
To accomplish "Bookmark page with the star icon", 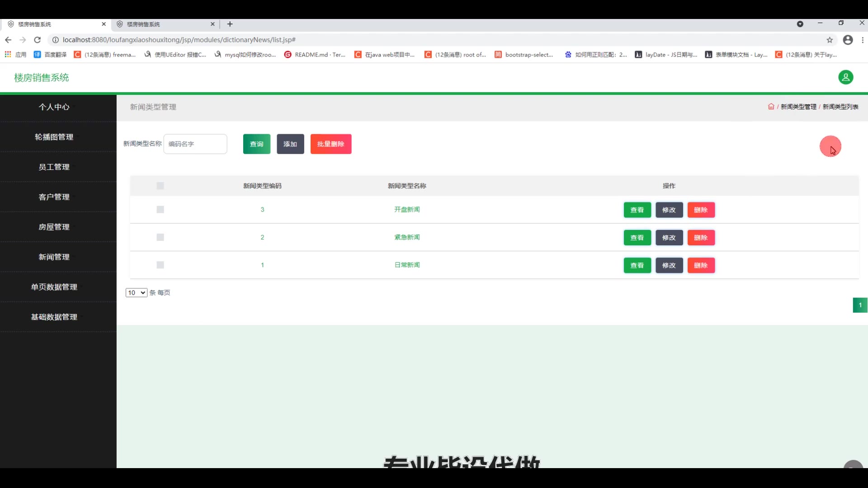I will (830, 40).
